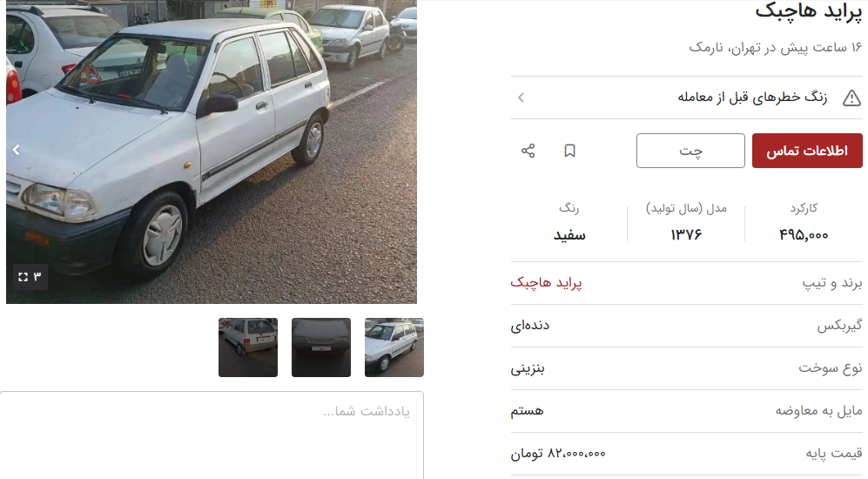Click the main car photo
This screenshot has width=868, height=479.
point(212,152)
